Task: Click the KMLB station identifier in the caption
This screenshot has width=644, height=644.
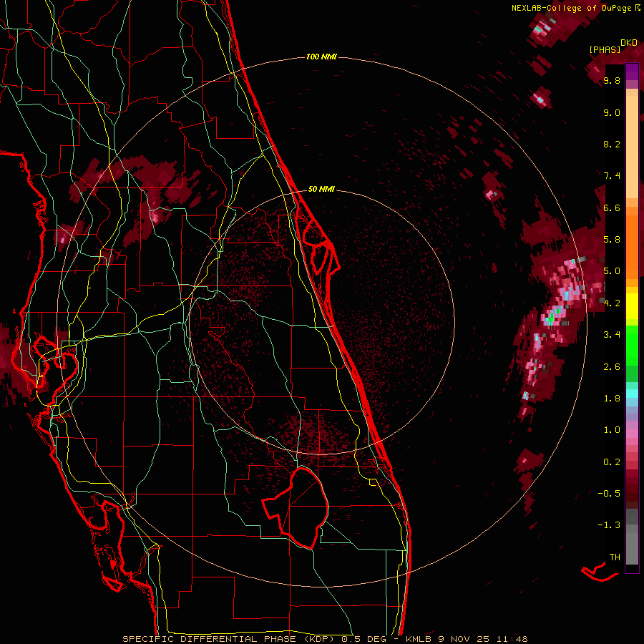Action: (419, 639)
